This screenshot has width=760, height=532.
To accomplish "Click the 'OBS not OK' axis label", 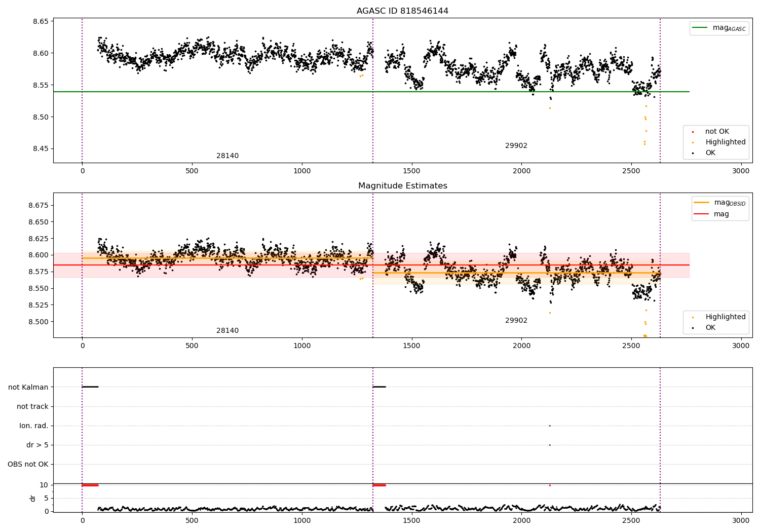I will [28, 464].
